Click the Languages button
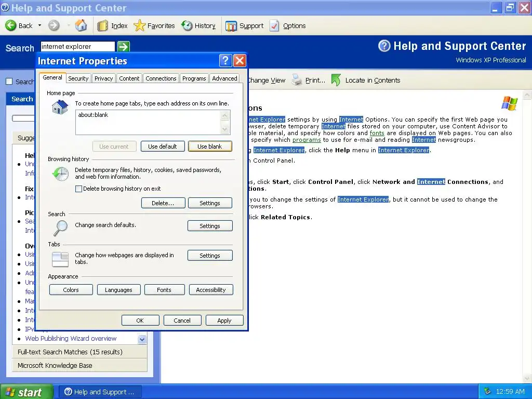This screenshot has width=532, height=399. (x=119, y=290)
